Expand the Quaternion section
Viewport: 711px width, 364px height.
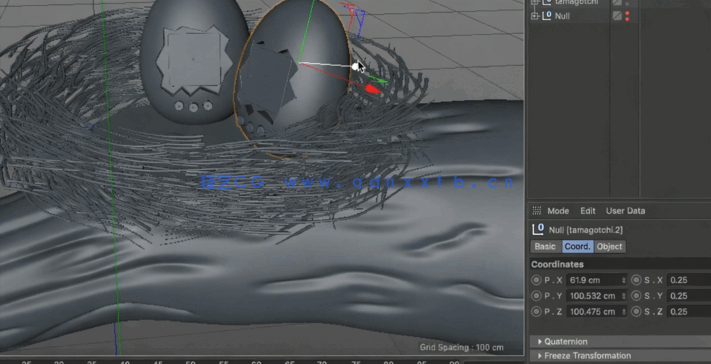[620, 341]
